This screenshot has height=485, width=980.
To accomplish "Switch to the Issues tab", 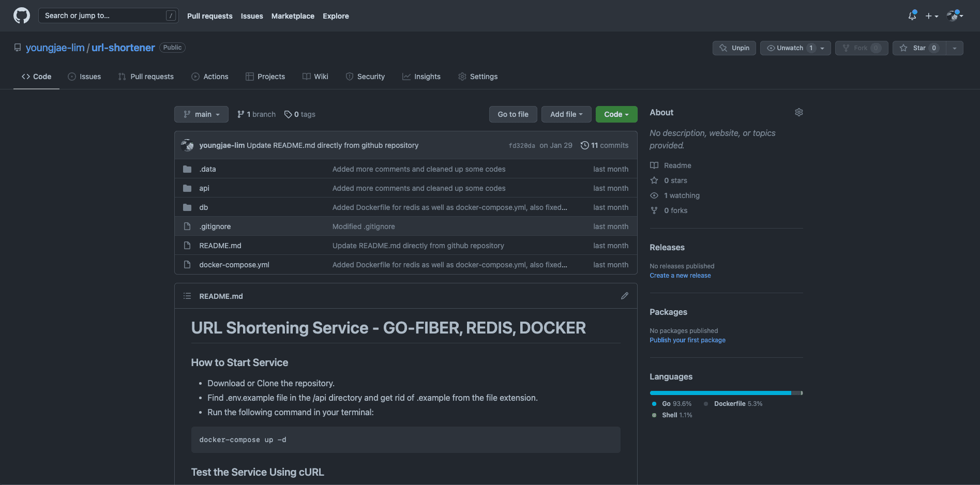I will 84,77.
